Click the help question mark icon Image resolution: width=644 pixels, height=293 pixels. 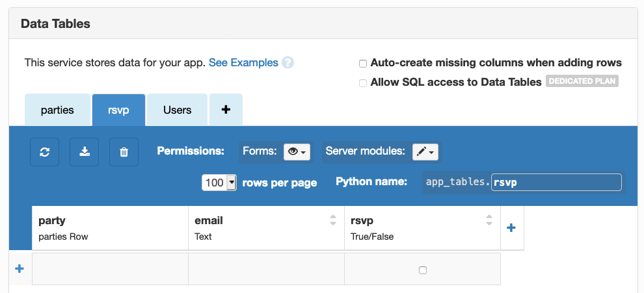pos(288,63)
